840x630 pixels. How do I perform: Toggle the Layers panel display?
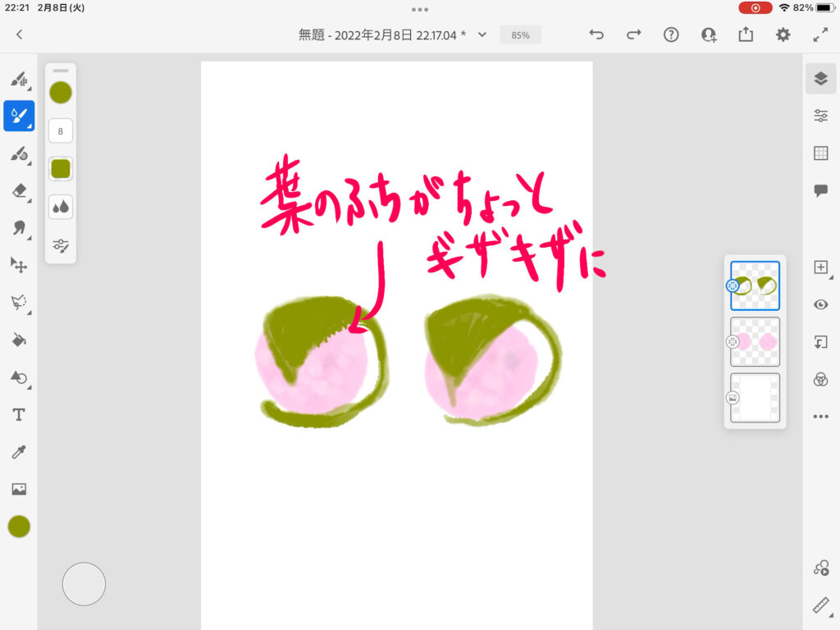[x=820, y=78]
